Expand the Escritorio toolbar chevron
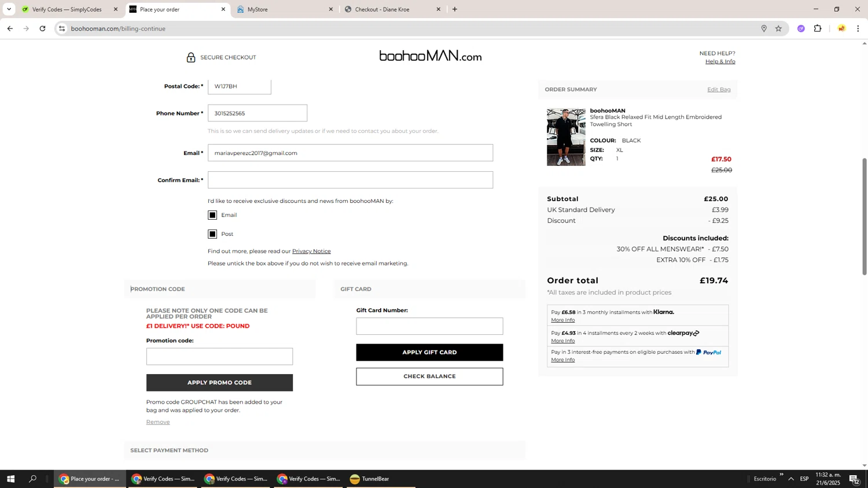 [781, 475]
